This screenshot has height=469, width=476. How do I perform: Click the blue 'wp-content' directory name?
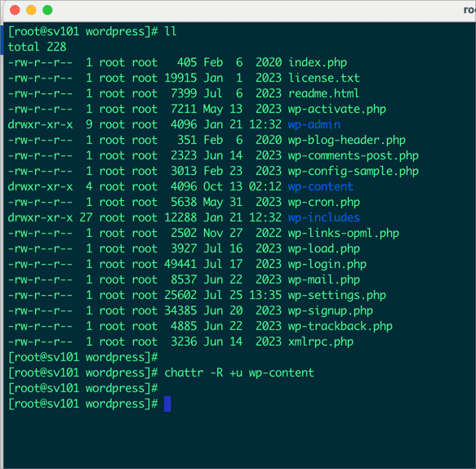(321, 186)
